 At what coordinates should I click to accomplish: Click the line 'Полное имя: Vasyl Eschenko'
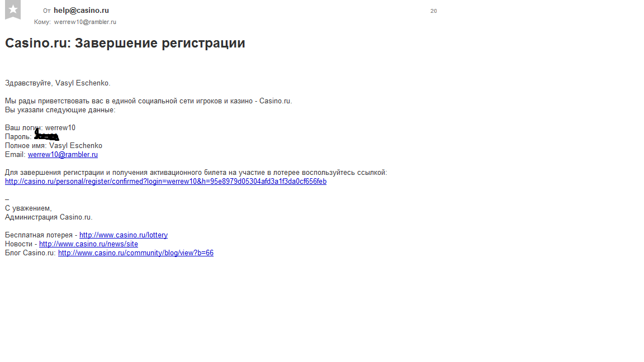pyautogui.click(x=54, y=146)
